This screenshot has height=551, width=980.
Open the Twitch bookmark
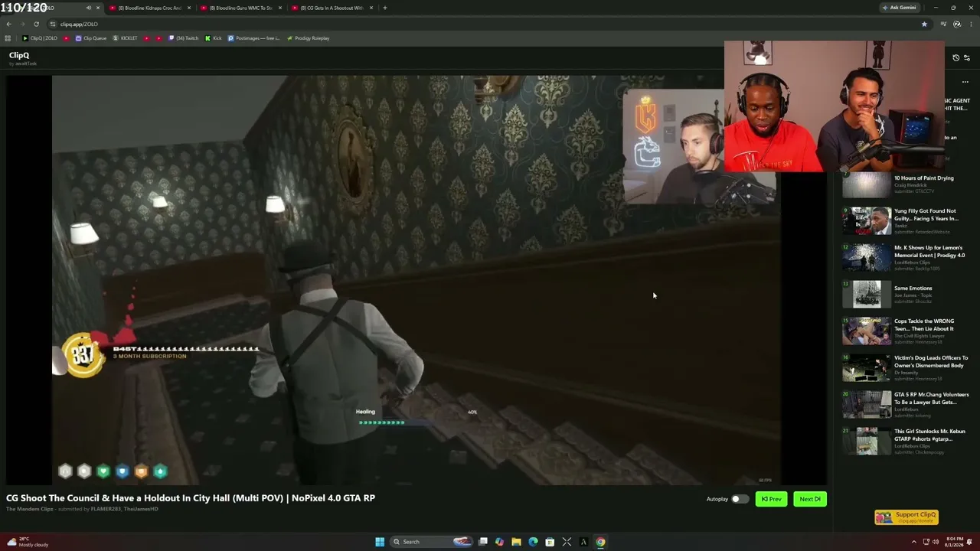pos(184,38)
